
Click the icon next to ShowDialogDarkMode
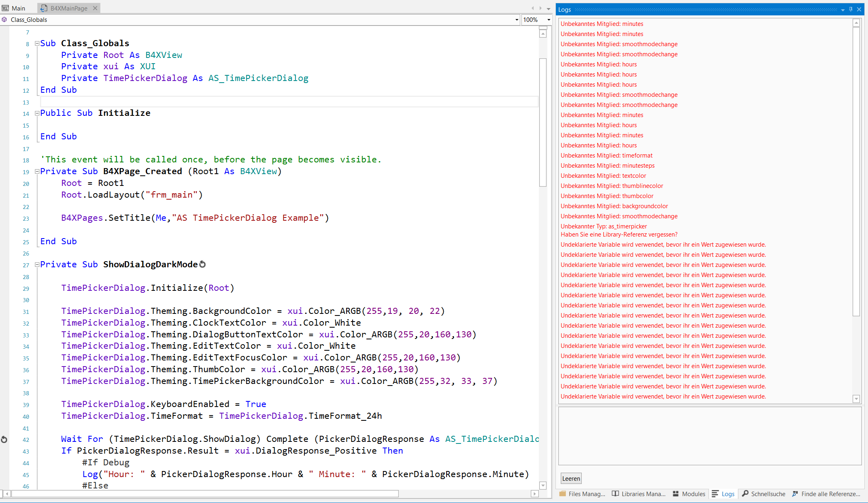pyautogui.click(x=203, y=264)
